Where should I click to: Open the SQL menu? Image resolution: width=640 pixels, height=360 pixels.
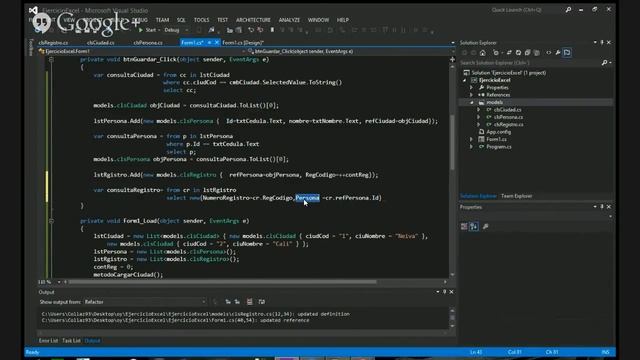pos(181,20)
